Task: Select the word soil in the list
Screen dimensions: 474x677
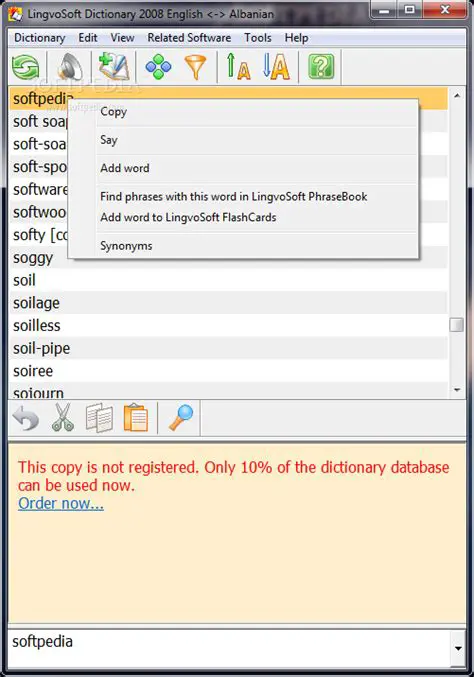Action: click(228, 280)
